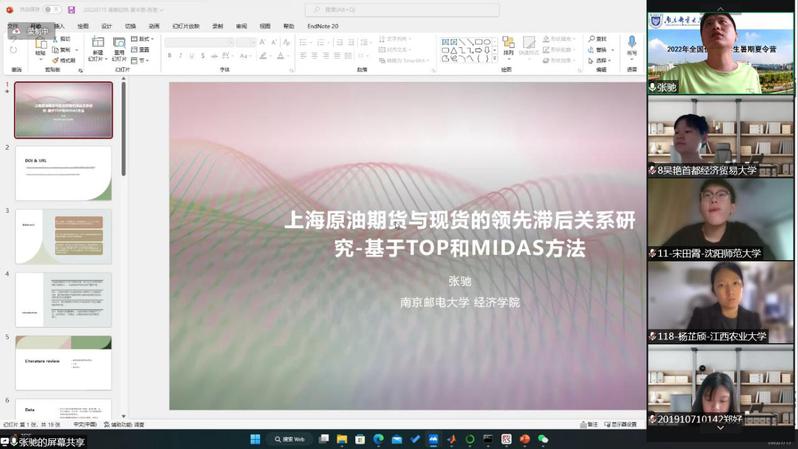Expand participant video list with bottom chevron
The height and width of the screenshot is (449, 798).
[x=720, y=427]
